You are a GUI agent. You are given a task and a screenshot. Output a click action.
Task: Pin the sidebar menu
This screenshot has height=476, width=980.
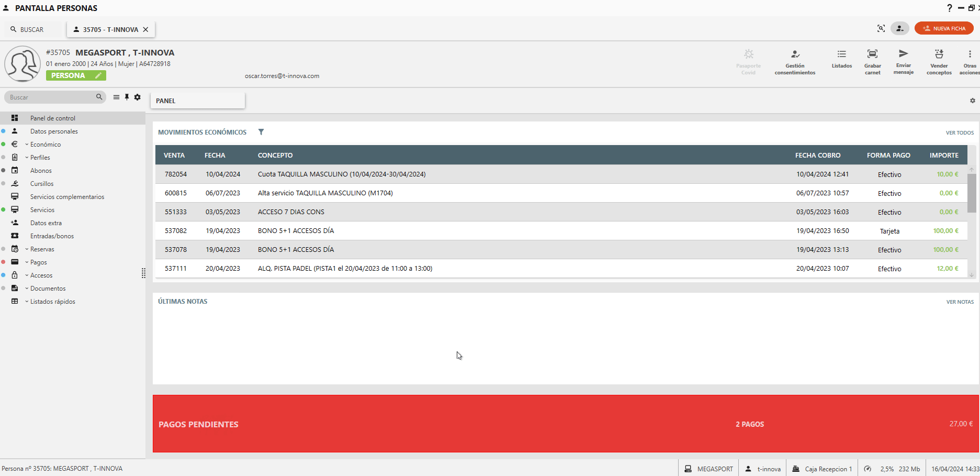point(127,97)
